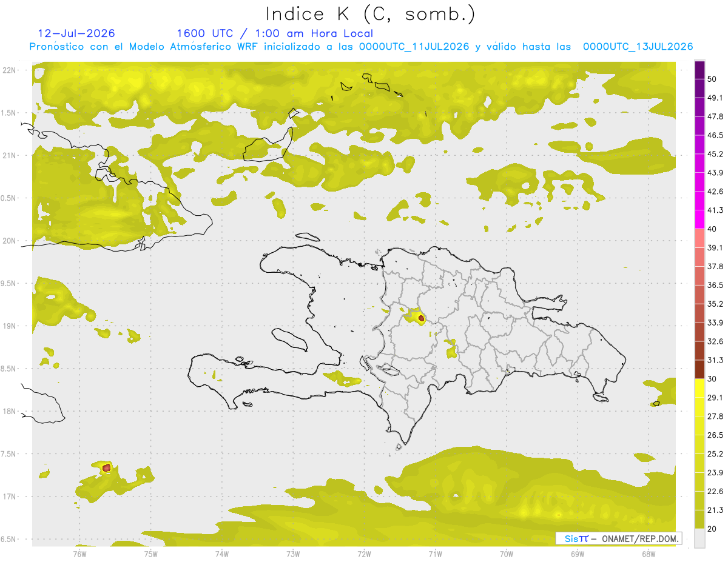Click the colorbar value 33.9

(x=715, y=323)
